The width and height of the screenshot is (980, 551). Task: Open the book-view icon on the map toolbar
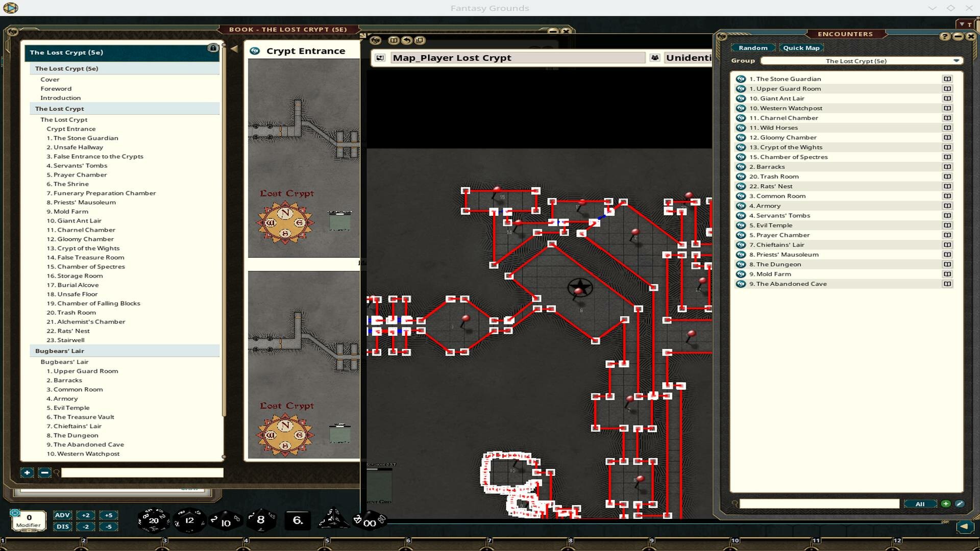(x=394, y=40)
